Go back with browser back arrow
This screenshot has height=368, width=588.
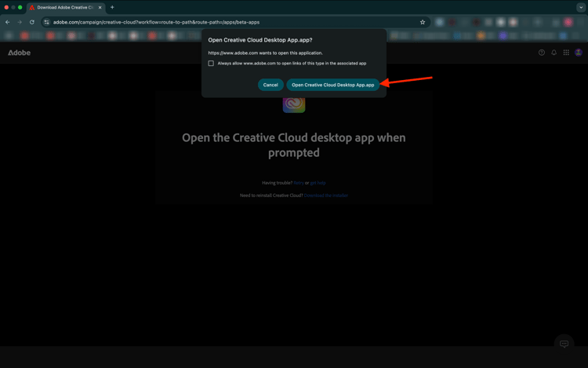tap(8, 22)
